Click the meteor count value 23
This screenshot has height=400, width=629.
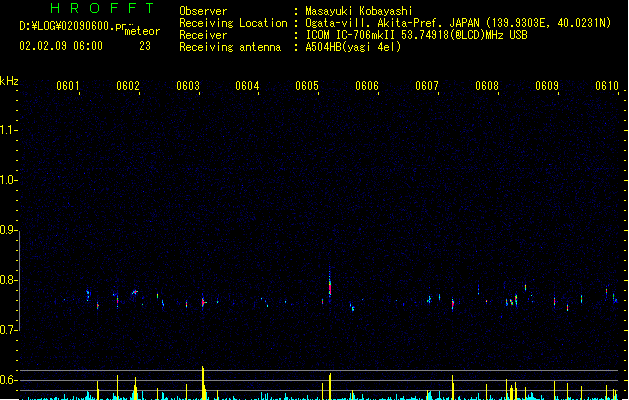pyautogui.click(x=145, y=46)
